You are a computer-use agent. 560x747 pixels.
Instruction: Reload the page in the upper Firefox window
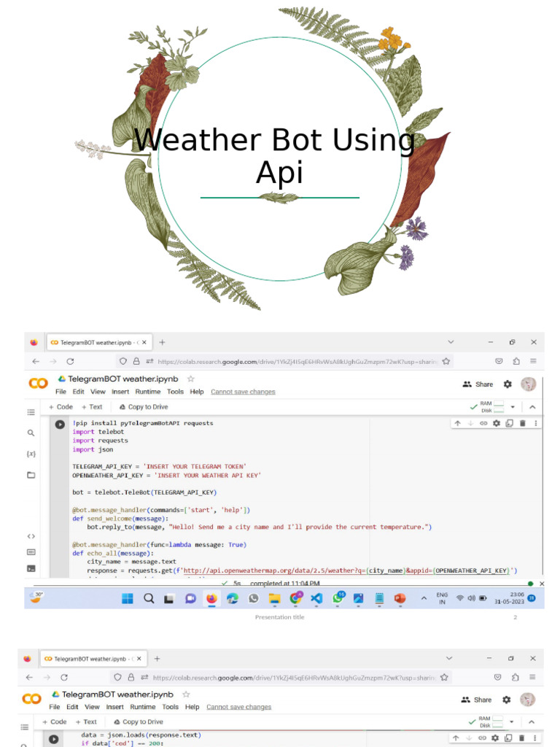click(x=70, y=362)
